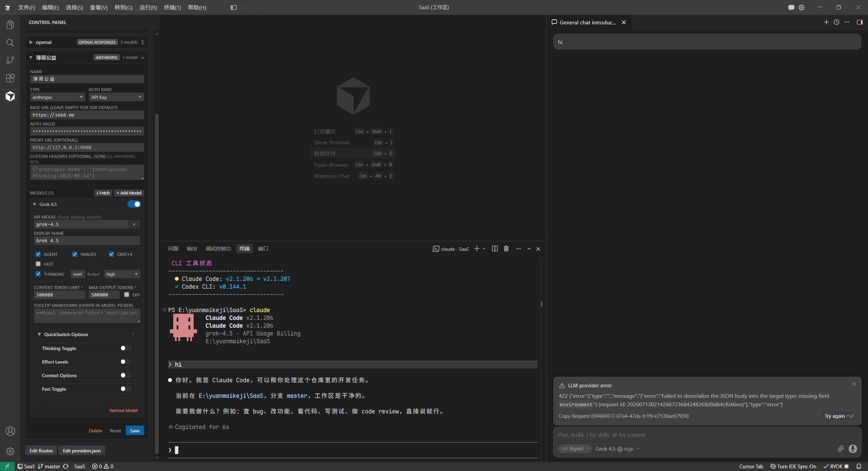This screenshot has width=868, height=471.
Task: Click the Add Model button
Action: [129, 193]
